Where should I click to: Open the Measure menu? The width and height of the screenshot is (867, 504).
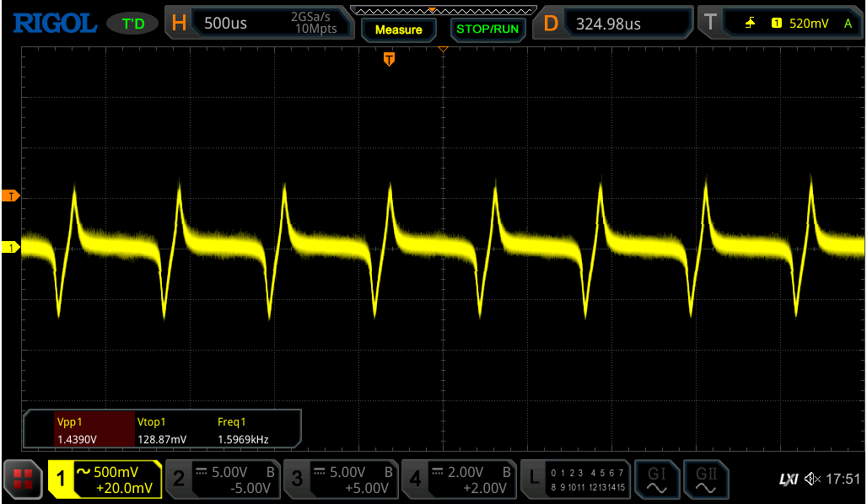(x=398, y=29)
